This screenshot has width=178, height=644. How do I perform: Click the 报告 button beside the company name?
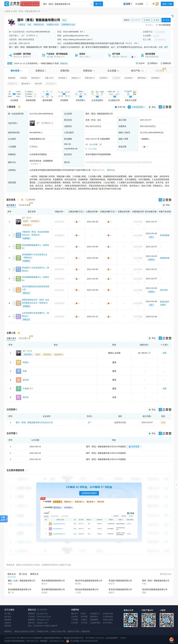(x=147, y=20)
